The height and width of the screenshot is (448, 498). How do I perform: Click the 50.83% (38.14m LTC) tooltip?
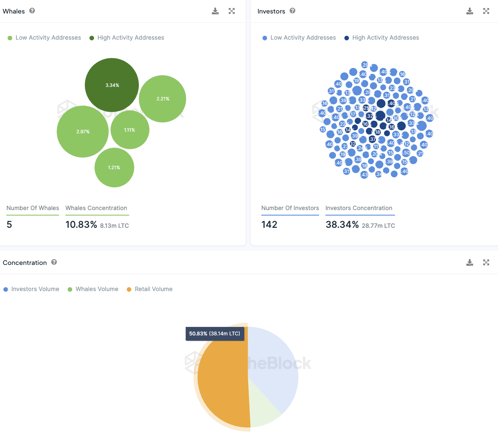pos(215,334)
